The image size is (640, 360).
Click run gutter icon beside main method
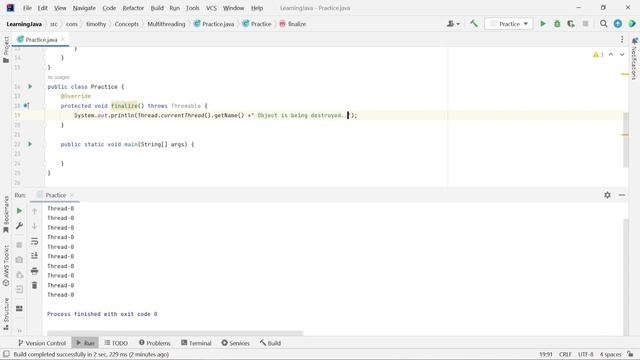30,144
